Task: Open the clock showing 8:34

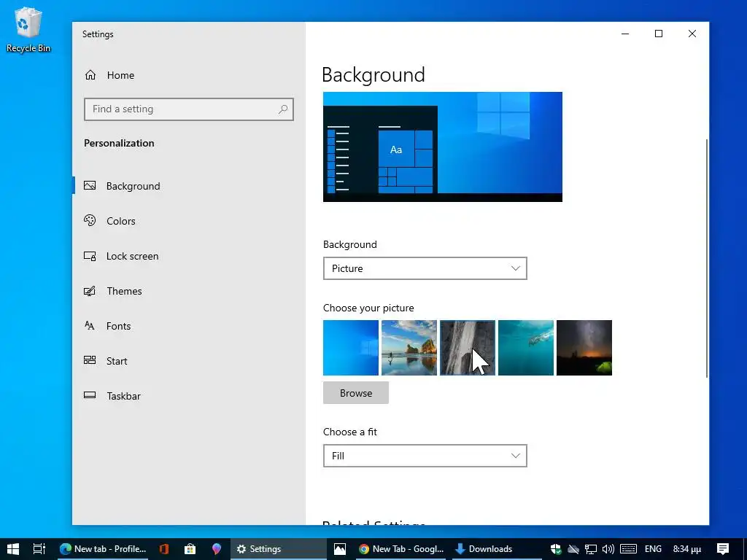Action: pyautogui.click(x=687, y=549)
